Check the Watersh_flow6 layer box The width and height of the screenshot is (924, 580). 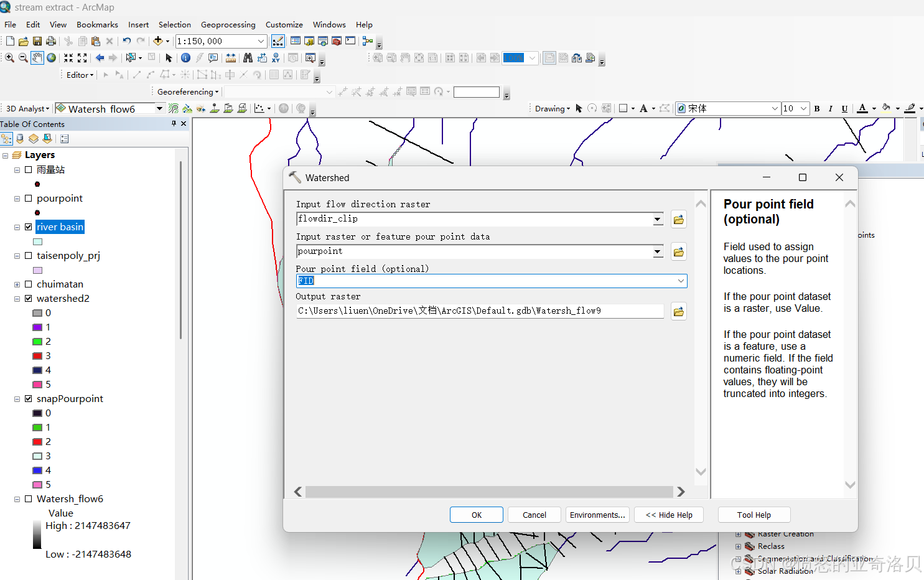click(x=28, y=498)
